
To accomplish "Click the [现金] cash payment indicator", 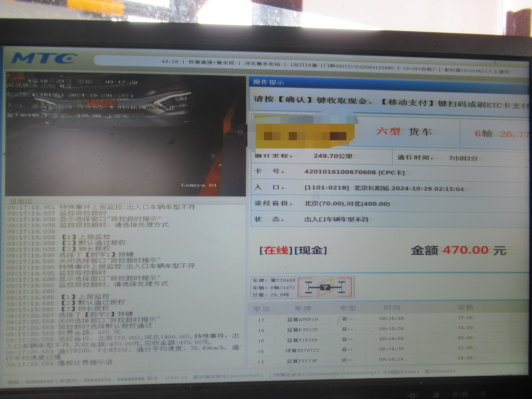I will (x=311, y=250).
